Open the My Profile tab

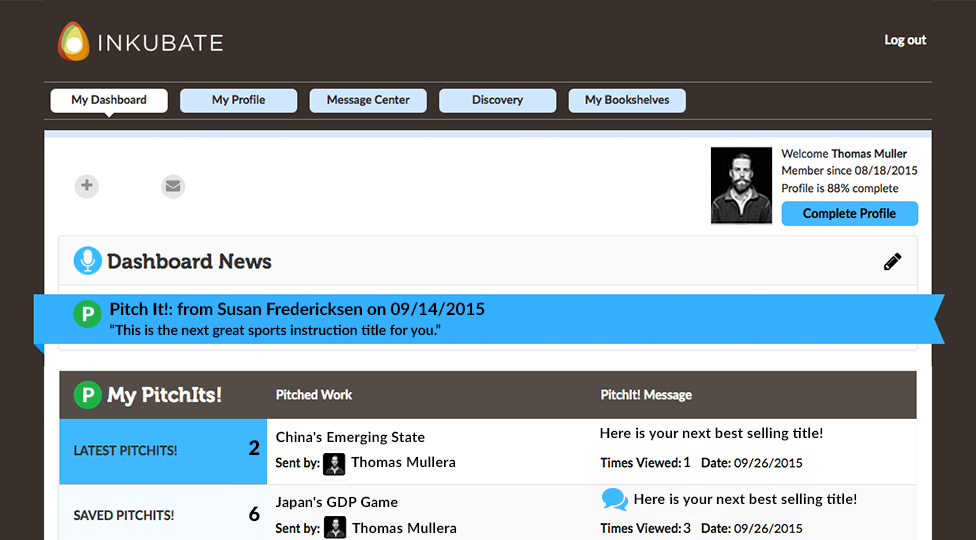pos(238,100)
